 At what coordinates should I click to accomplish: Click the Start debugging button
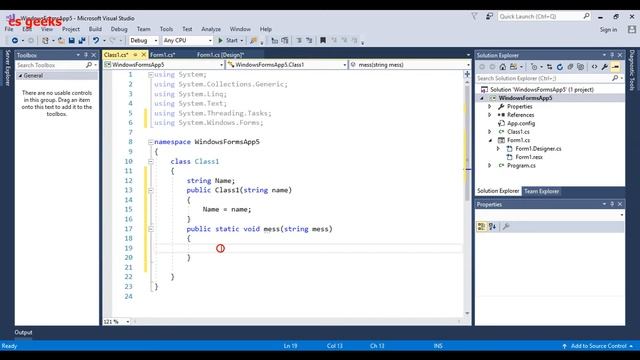click(228, 40)
